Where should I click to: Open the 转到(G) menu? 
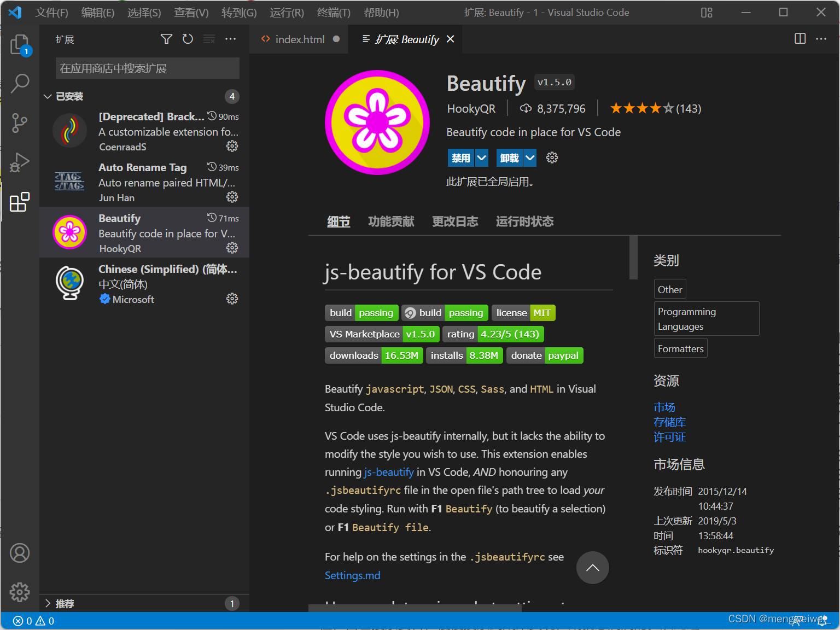[239, 12]
